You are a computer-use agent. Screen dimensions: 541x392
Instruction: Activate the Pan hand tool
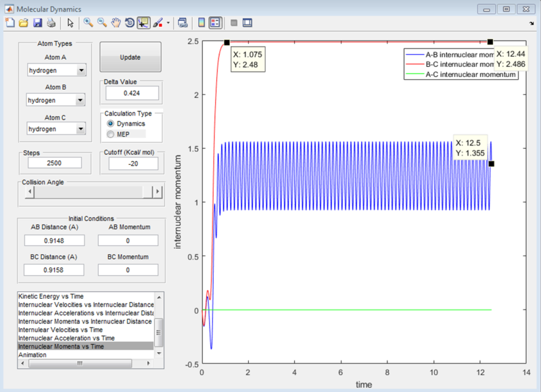point(116,23)
